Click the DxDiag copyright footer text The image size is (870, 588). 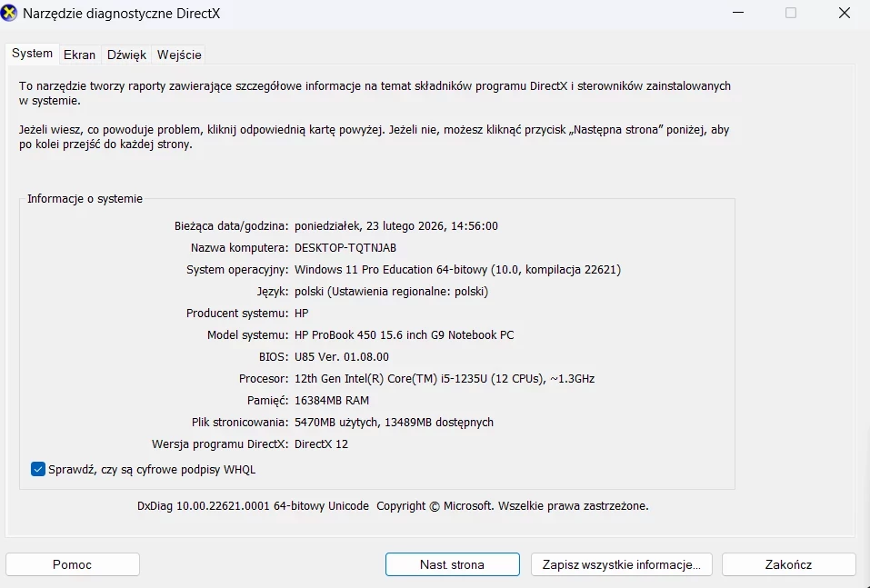point(393,506)
